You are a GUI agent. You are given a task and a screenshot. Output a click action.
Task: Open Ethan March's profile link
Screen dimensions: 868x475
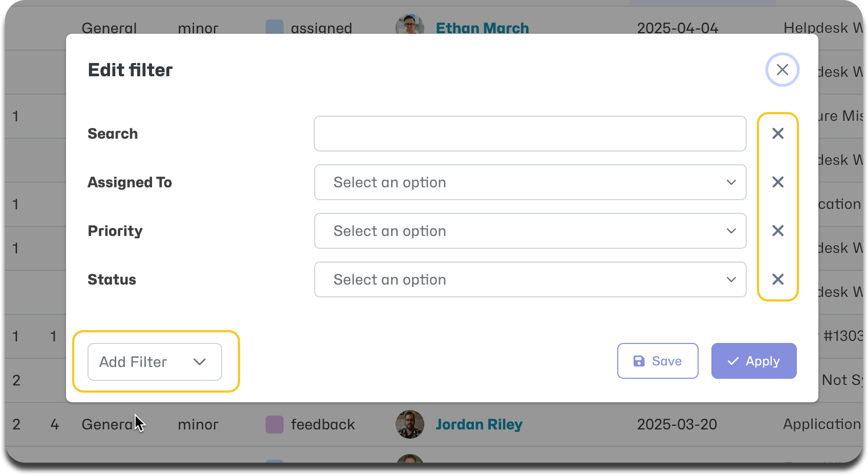[x=482, y=28]
